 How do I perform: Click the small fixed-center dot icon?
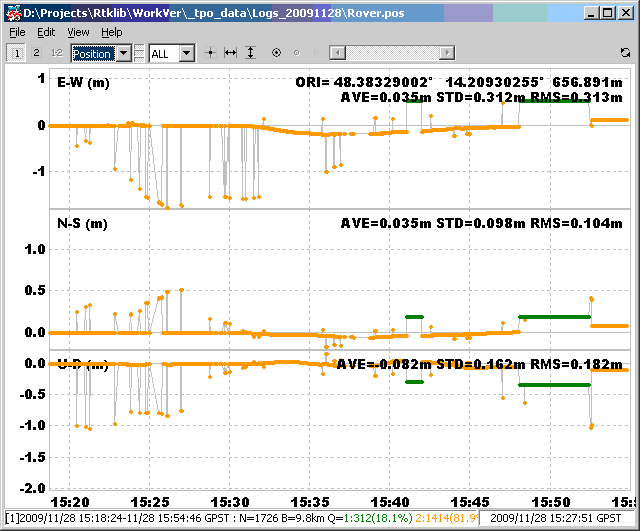click(x=296, y=52)
